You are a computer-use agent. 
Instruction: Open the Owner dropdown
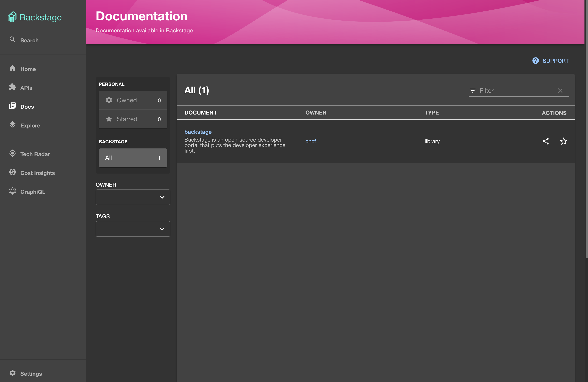133,197
